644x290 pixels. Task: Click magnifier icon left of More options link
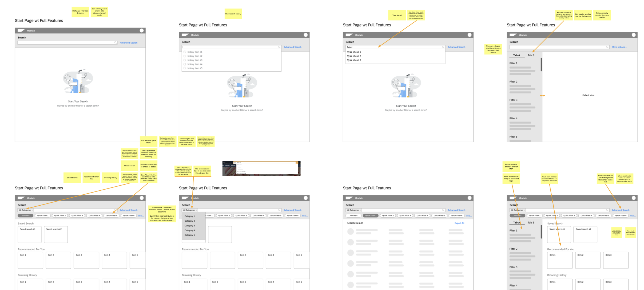[607, 47]
